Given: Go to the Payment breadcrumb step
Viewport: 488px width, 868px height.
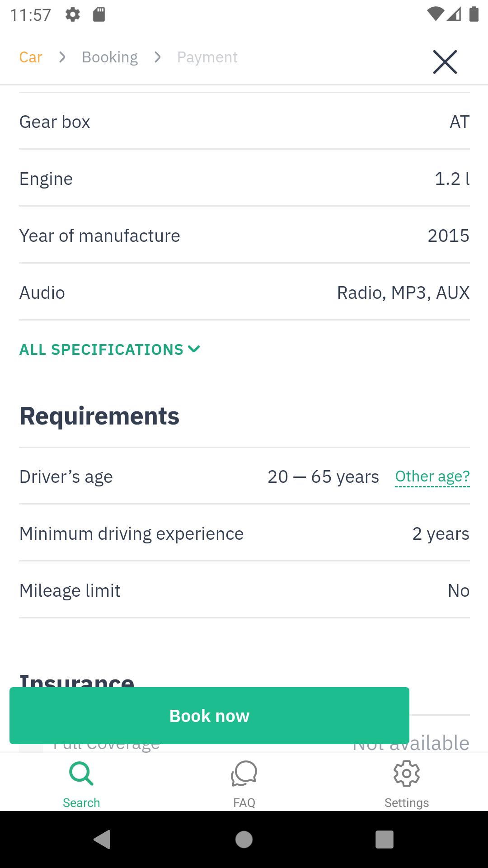Looking at the screenshot, I should coord(207,57).
